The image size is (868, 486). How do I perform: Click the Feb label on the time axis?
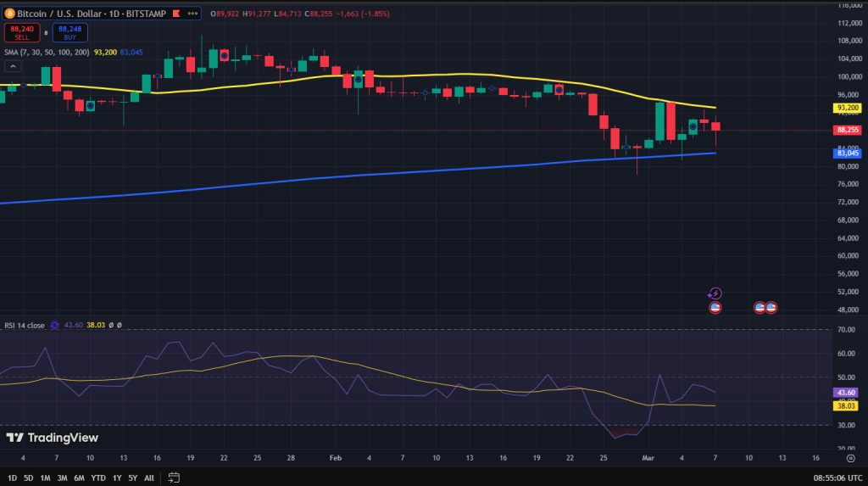(336, 458)
